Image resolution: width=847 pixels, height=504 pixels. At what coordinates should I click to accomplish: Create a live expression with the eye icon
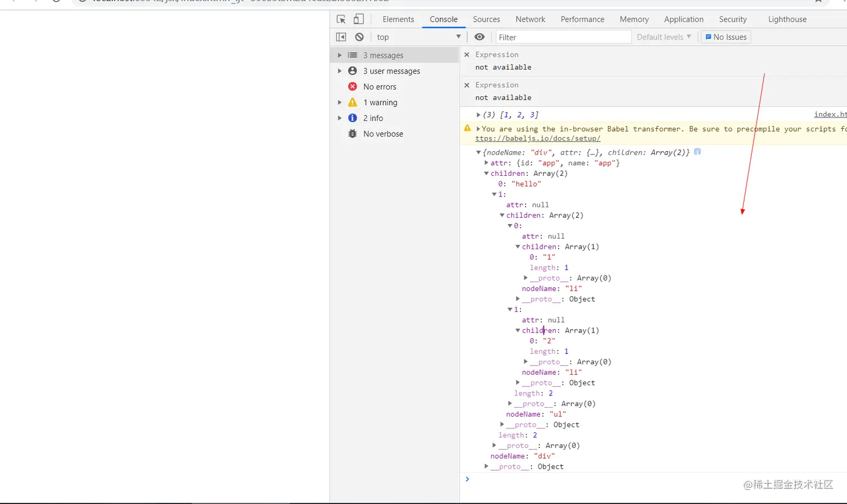point(480,37)
